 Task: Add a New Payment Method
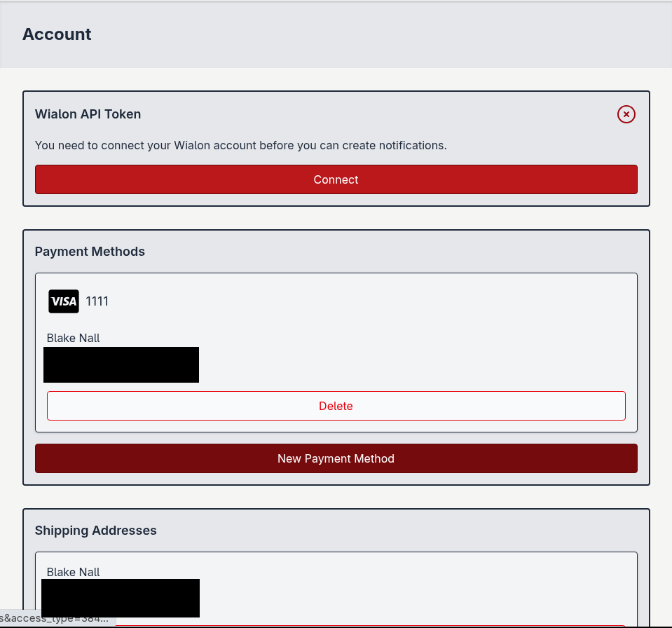click(336, 458)
